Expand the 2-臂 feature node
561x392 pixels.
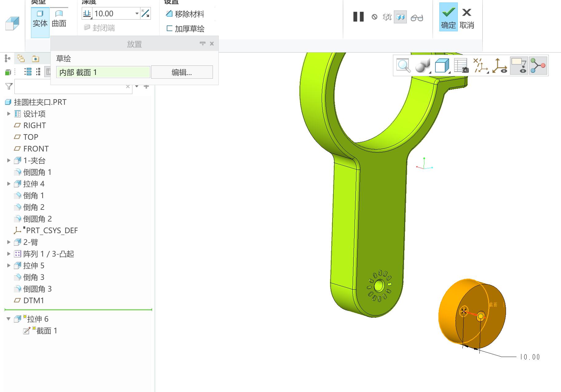9,242
